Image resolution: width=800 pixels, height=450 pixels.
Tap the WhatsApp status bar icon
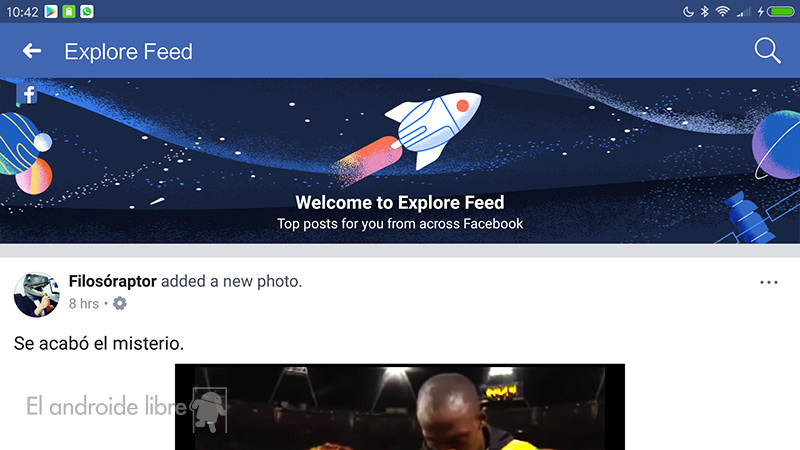87,11
